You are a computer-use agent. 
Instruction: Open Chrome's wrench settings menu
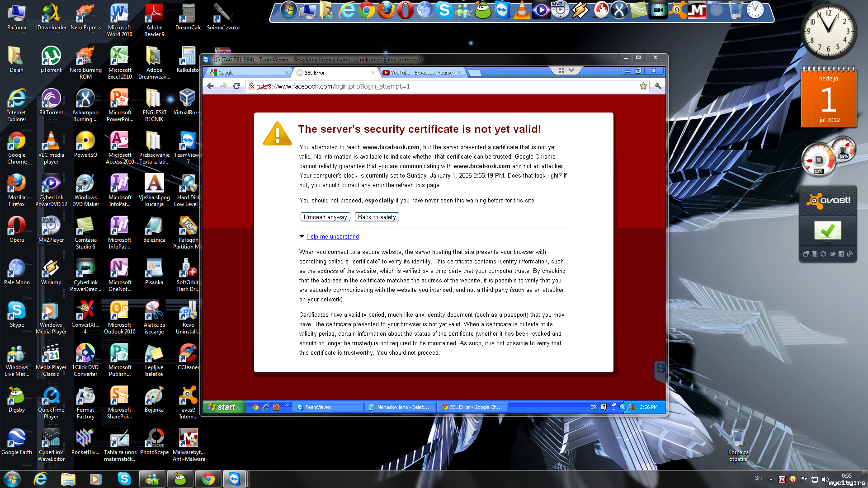coord(658,86)
